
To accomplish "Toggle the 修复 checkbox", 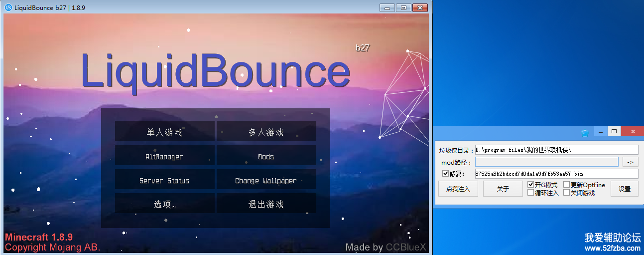I will 445,174.
